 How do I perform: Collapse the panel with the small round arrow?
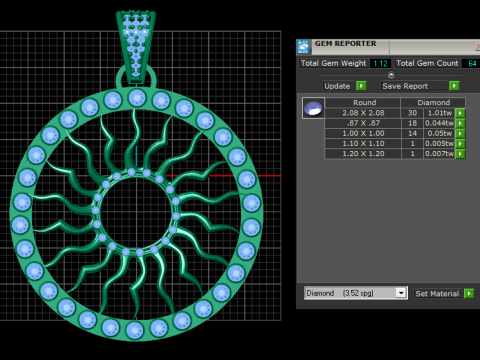point(391,74)
